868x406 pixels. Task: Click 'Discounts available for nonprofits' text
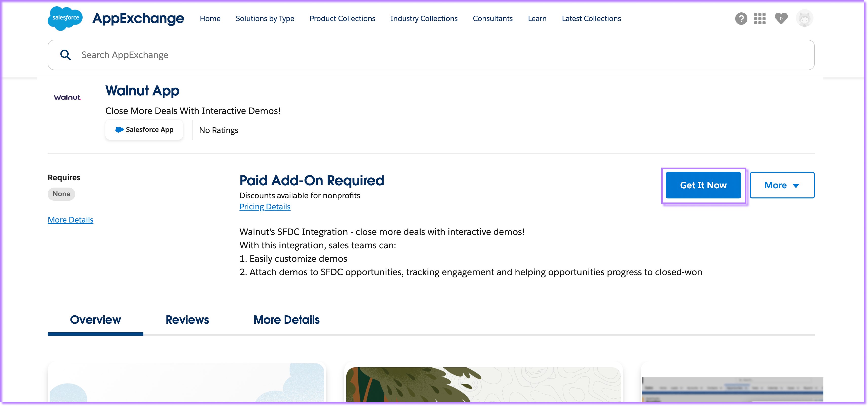coord(299,196)
